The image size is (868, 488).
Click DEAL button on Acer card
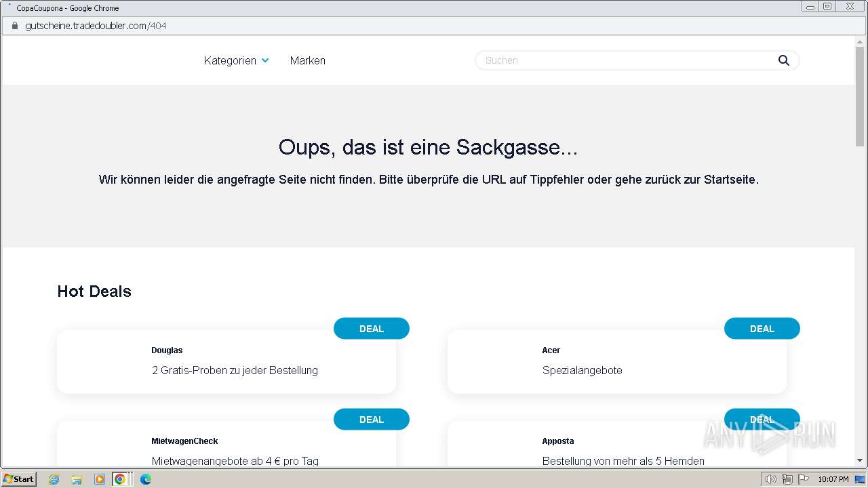[x=762, y=329]
